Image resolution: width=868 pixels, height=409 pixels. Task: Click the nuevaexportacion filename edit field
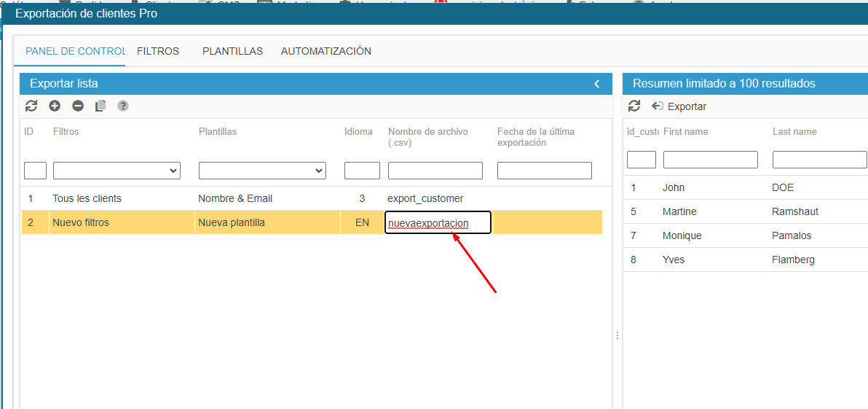coord(438,222)
